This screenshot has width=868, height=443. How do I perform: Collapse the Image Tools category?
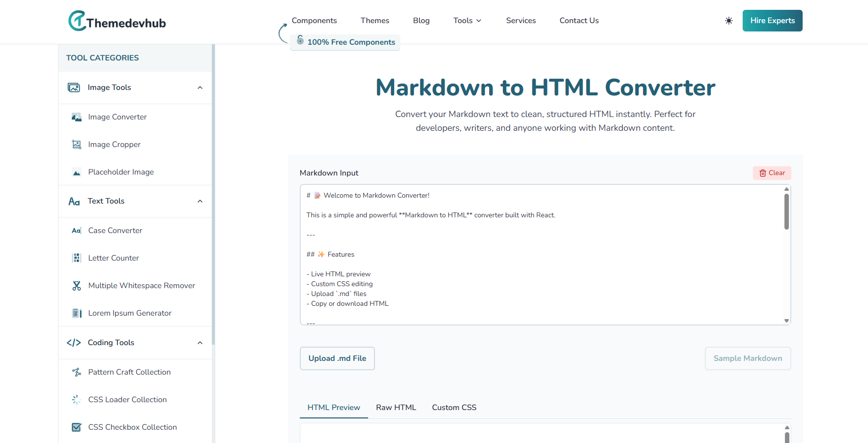(x=200, y=87)
